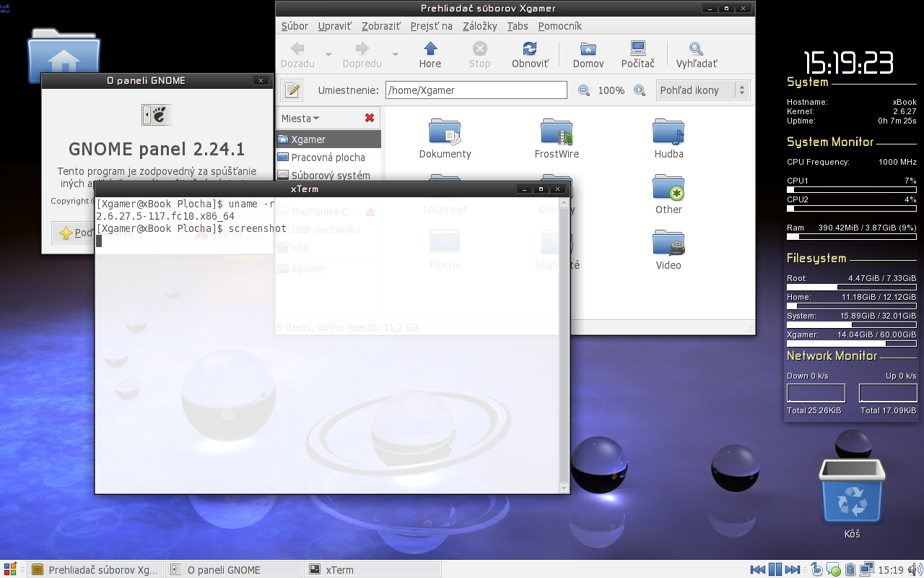Maximize the xTerm window

(541, 189)
